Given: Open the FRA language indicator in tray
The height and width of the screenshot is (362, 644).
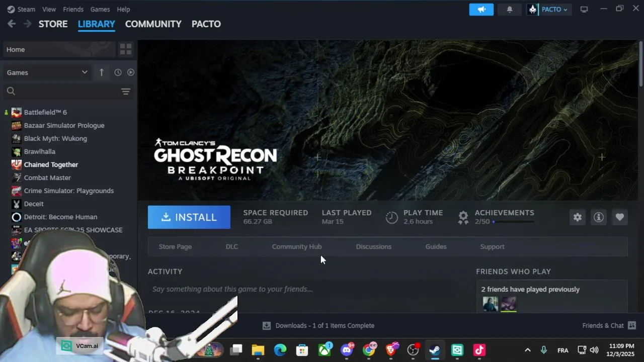Looking at the screenshot, I should [x=563, y=350].
